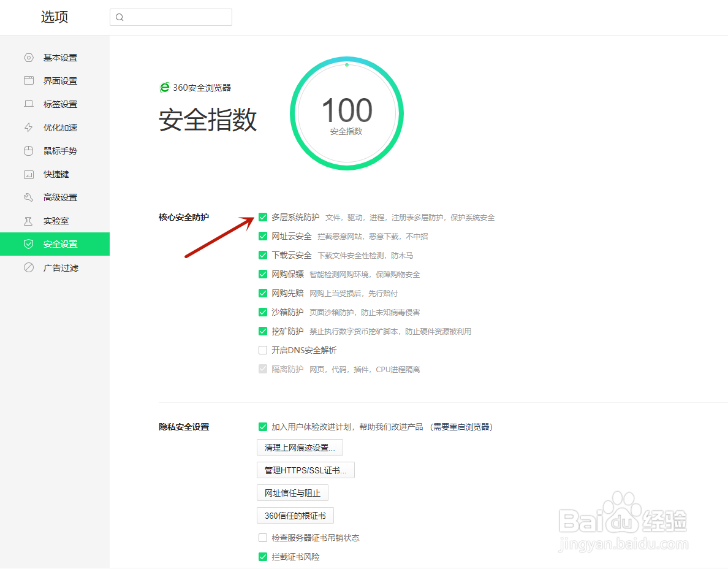
Task: Uncheck 加入用户体验改进计划
Action: [263, 426]
